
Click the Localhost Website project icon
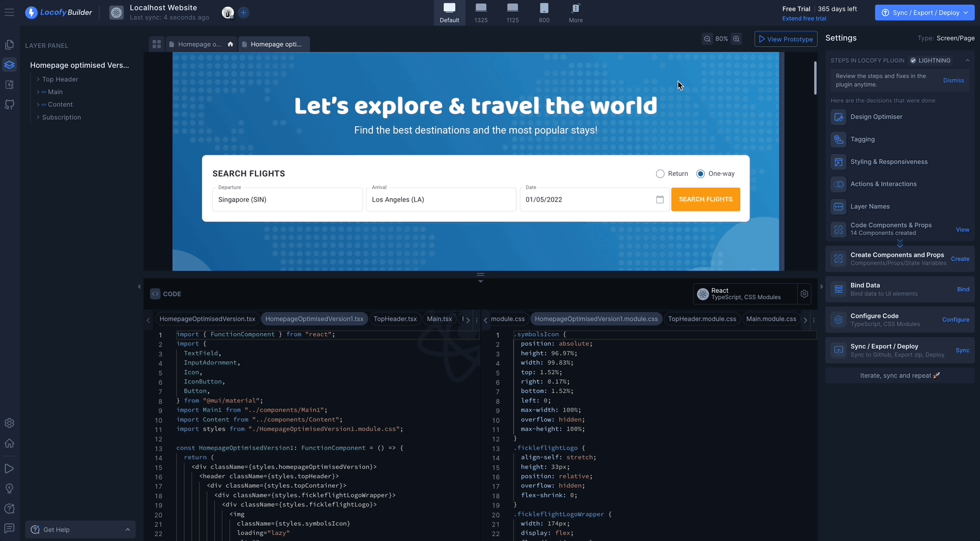pos(116,12)
